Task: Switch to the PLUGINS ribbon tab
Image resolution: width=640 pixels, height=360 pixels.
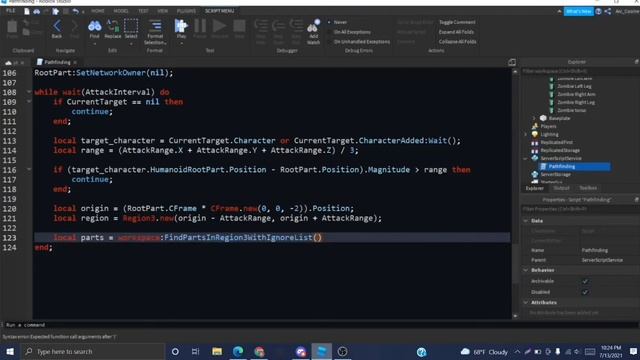Action: click(187, 11)
